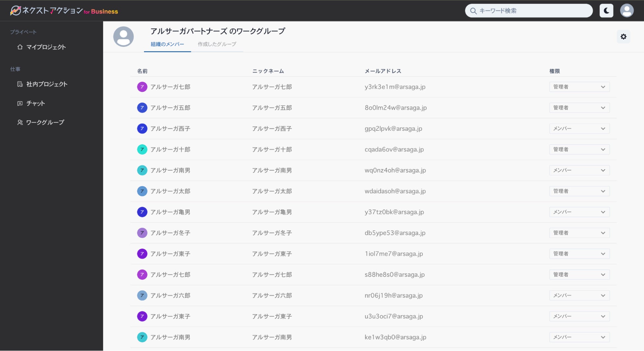Open the user profile avatar menu
The height and width of the screenshot is (351, 644).
click(626, 11)
